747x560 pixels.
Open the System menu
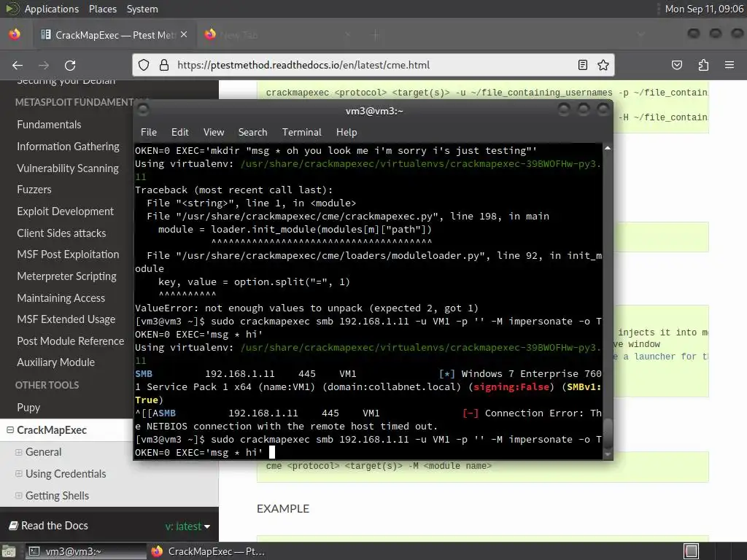(142, 9)
